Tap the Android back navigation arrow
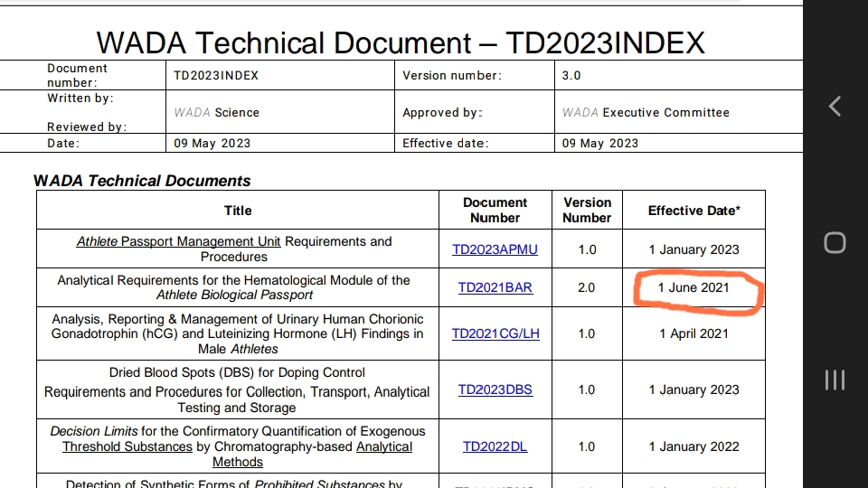 coord(835,107)
